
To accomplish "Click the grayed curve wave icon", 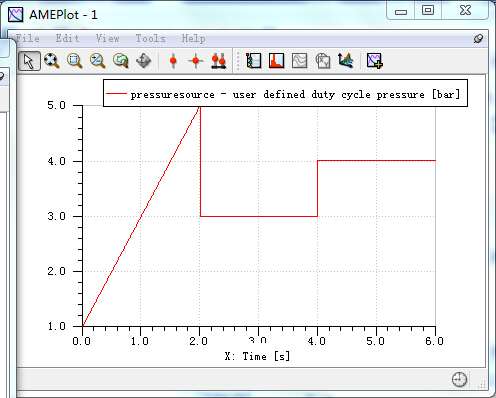I will point(299,61).
